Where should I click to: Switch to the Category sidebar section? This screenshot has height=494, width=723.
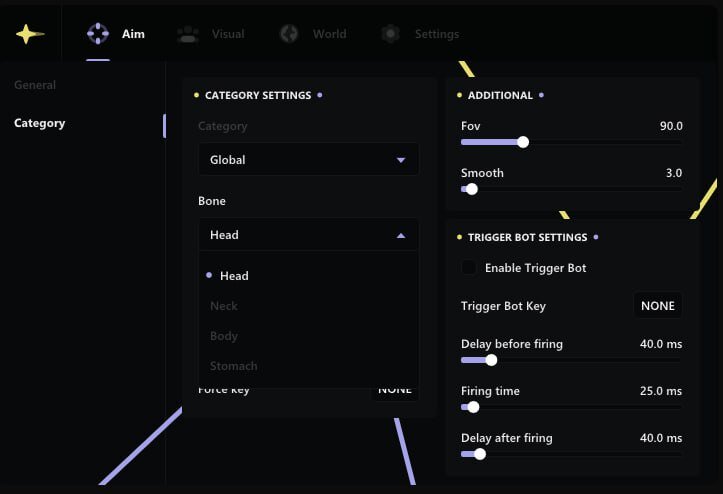pyautogui.click(x=40, y=124)
